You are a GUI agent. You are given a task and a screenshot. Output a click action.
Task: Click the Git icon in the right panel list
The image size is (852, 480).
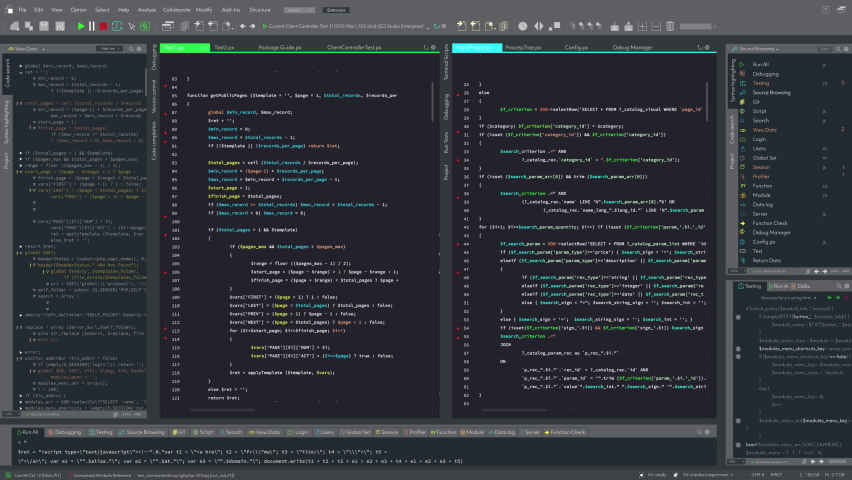743,101
